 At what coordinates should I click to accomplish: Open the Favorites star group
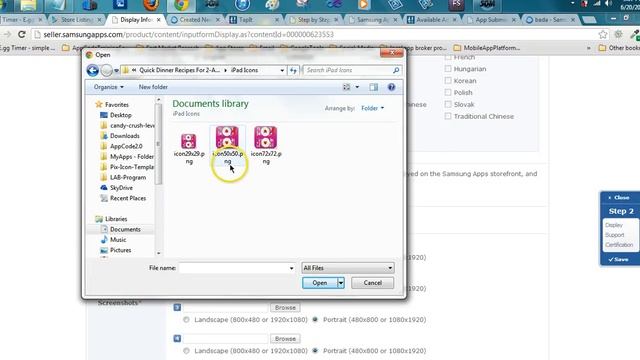coord(112,104)
